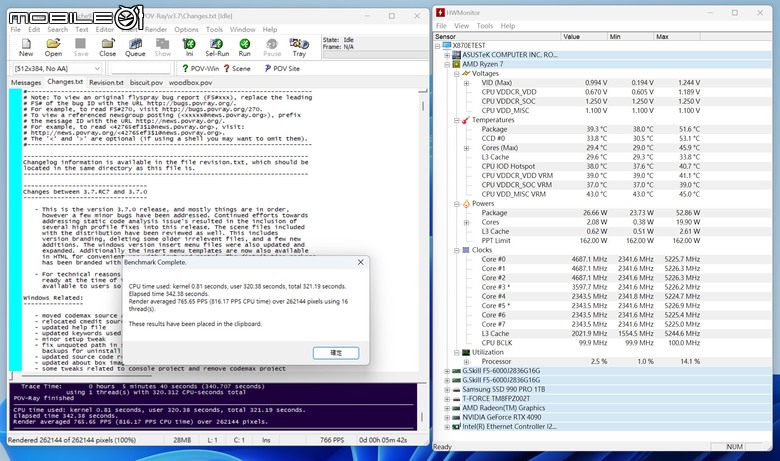The height and width of the screenshot is (461, 780).
Task: Click the Value column header
Action: 584,36
